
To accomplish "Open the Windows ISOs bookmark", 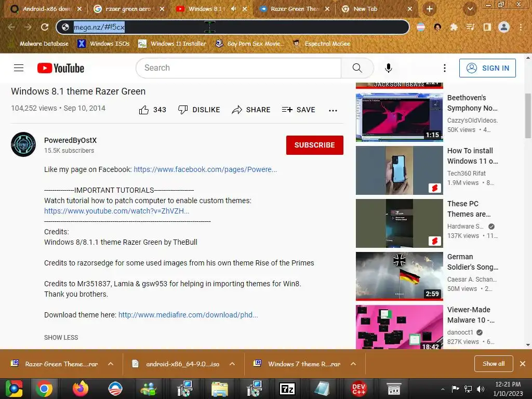I will click(103, 44).
